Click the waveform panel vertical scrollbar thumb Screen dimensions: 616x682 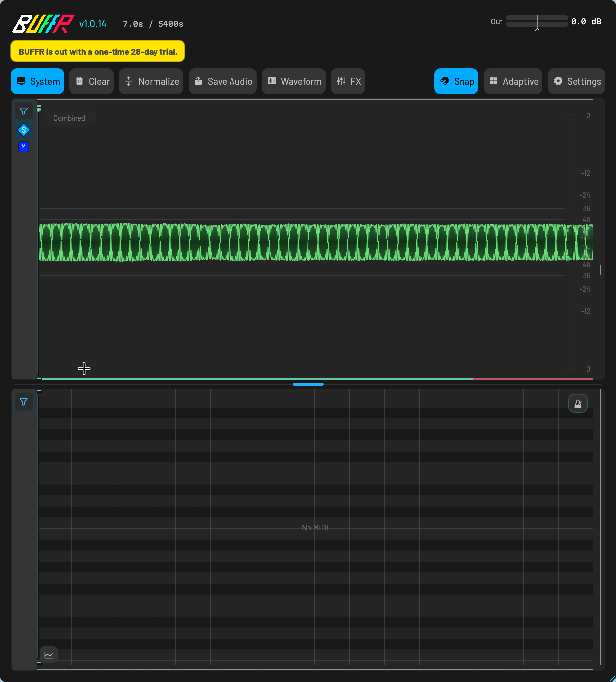click(600, 269)
